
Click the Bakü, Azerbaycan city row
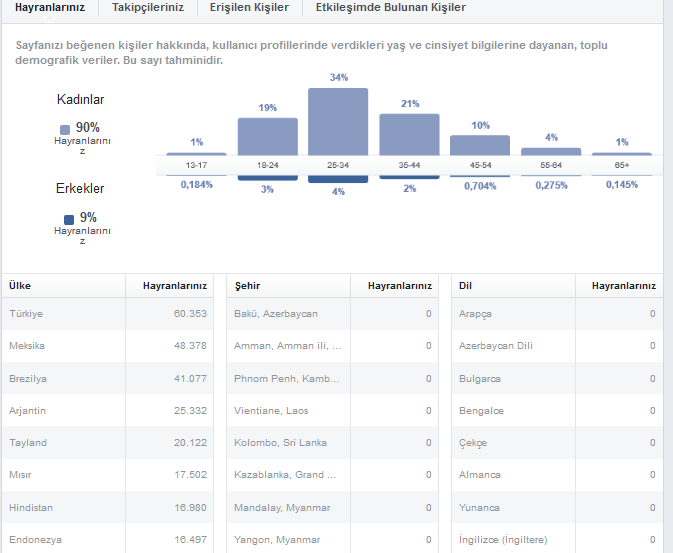click(333, 314)
